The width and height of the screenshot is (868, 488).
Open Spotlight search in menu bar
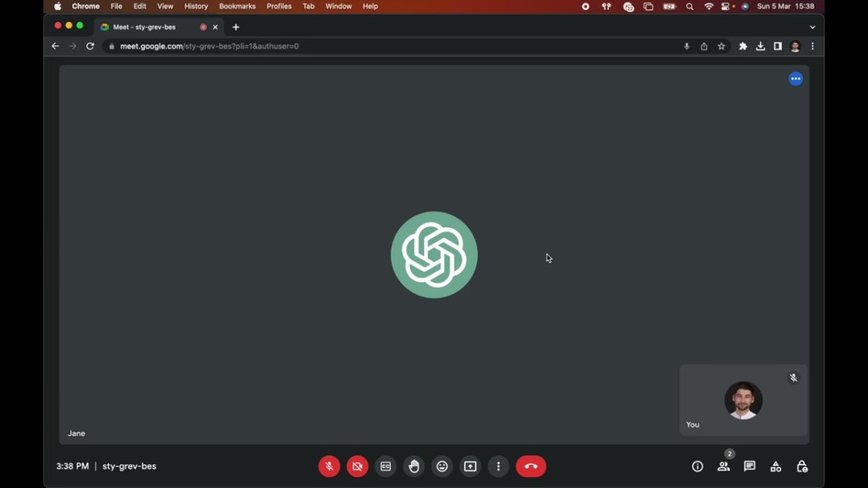[690, 6]
